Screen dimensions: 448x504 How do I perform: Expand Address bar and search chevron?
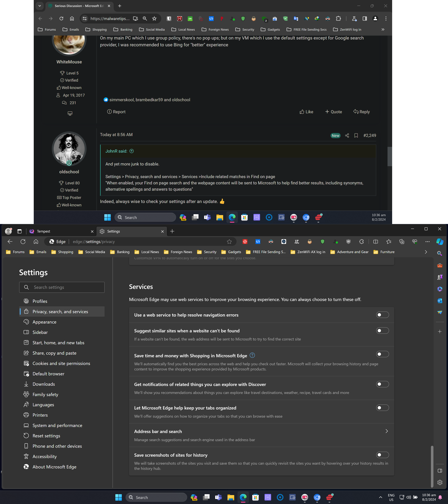[x=386, y=431]
